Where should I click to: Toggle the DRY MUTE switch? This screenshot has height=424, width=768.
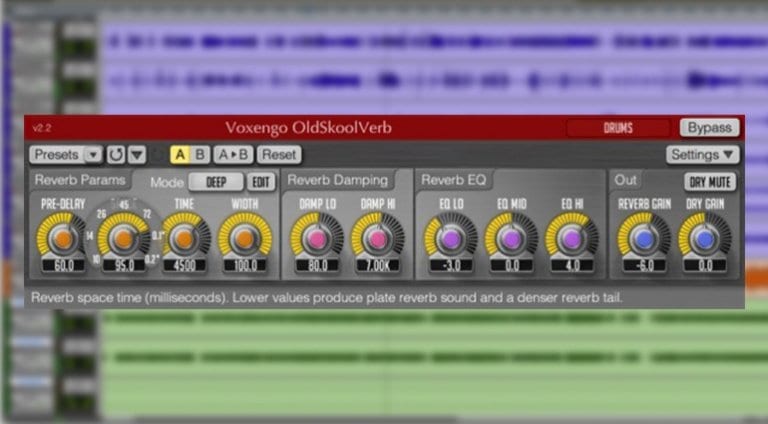[710, 182]
